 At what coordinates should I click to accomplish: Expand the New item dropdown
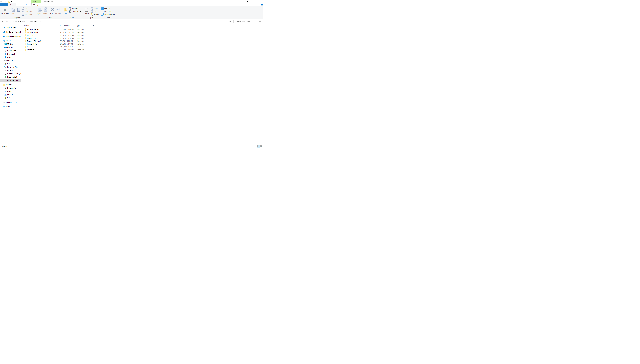coord(74,8)
